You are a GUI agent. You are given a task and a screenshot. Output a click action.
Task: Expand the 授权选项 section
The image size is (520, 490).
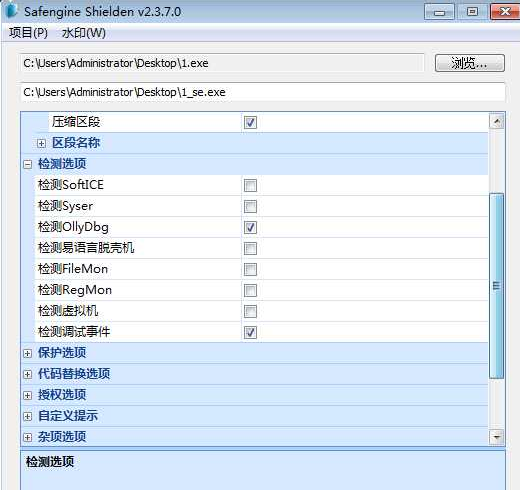click(28, 395)
